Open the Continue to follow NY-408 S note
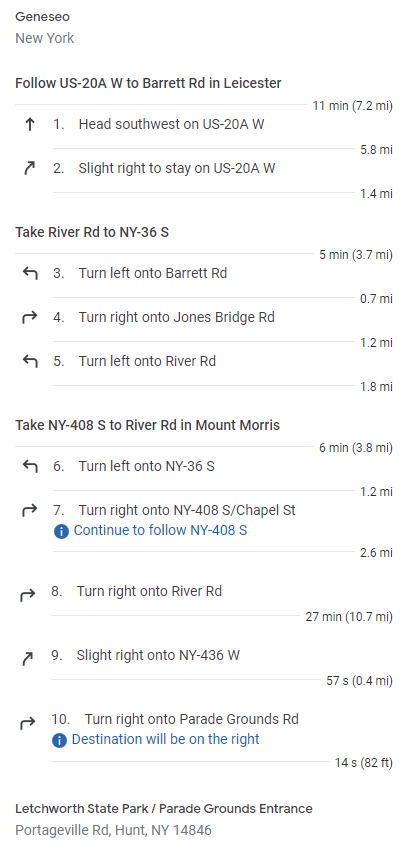The width and height of the screenshot is (412, 844). [x=160, y=531]
